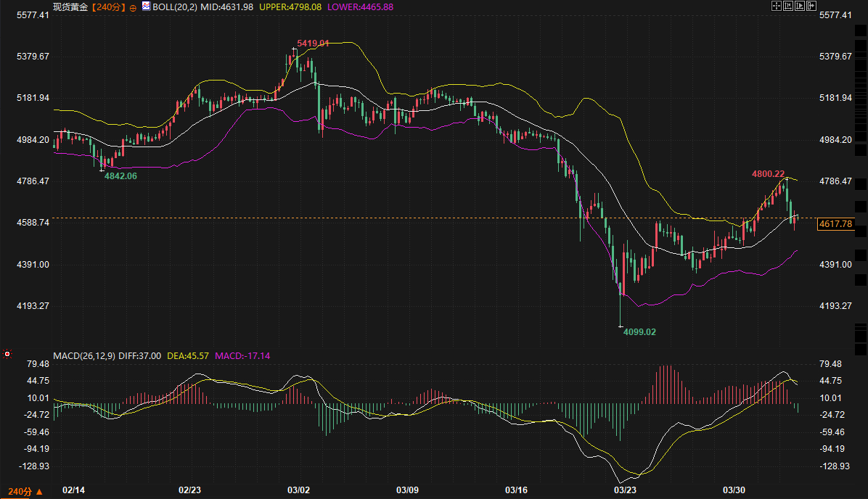Click the 4842.06 low price marker
The height and width of the screenshot is (499, 868).
coord(120,176)
